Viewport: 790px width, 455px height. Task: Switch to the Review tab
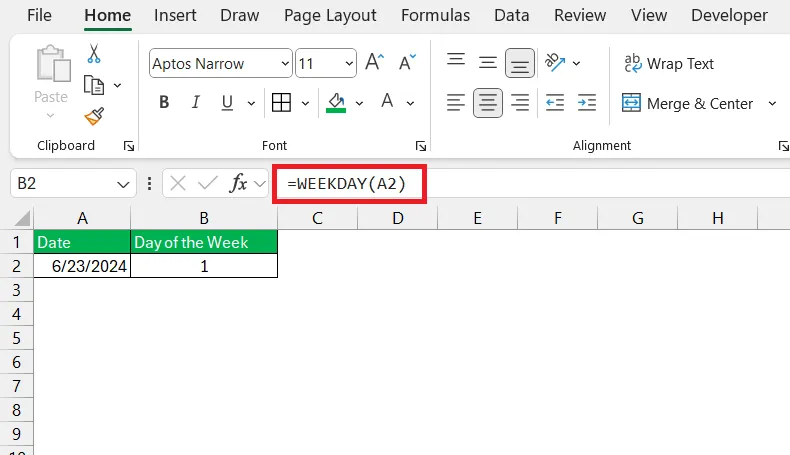click(x=580, y=15)
